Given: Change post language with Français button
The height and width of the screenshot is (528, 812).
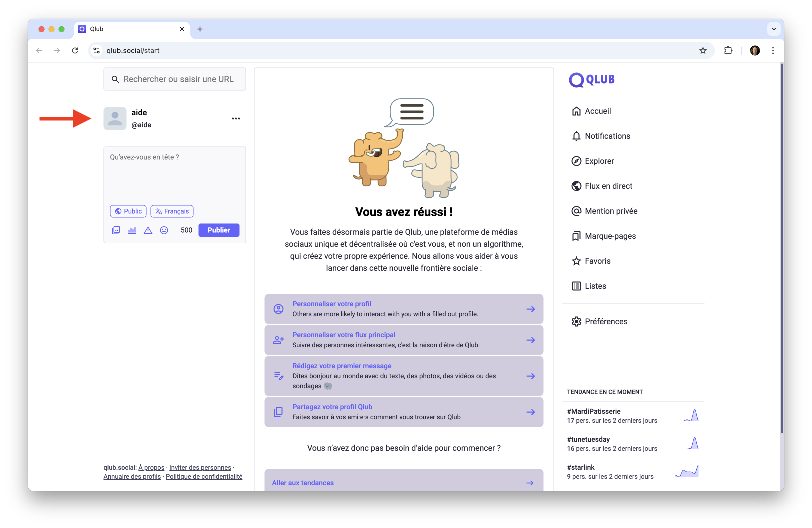Looking at the screenshot, I should [172, 211].
